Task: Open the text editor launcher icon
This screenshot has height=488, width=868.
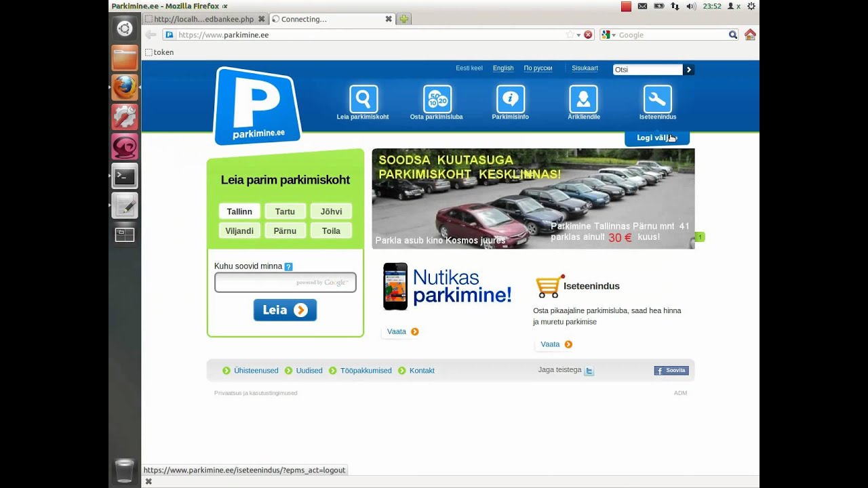Action: (x=125, y=205)
